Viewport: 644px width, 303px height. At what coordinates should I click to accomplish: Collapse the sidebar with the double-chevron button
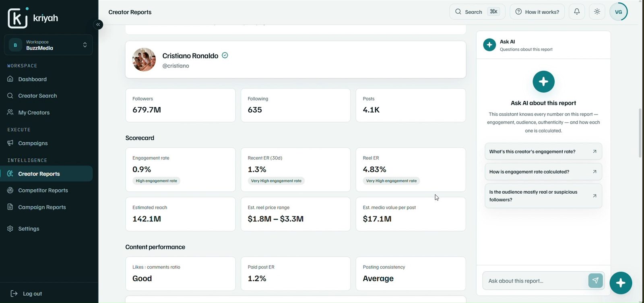98,25
